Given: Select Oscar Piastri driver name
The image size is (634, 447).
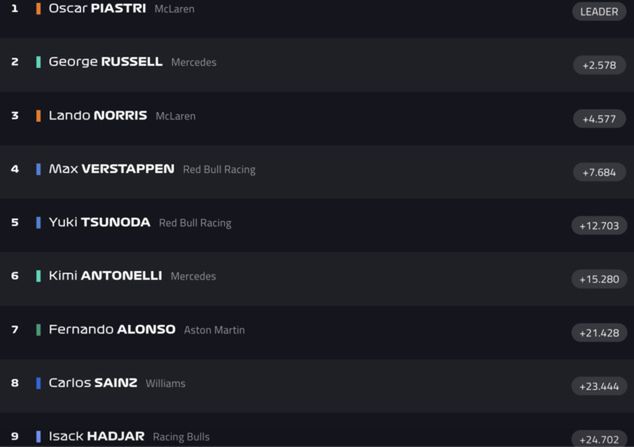Looking at the screenshot, I should (97, 8).
